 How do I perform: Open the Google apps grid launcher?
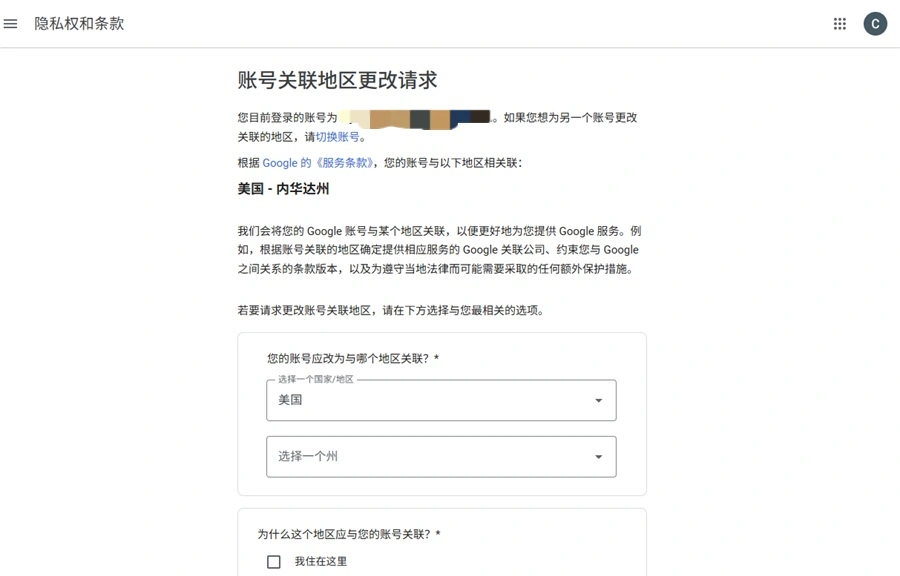840,23
